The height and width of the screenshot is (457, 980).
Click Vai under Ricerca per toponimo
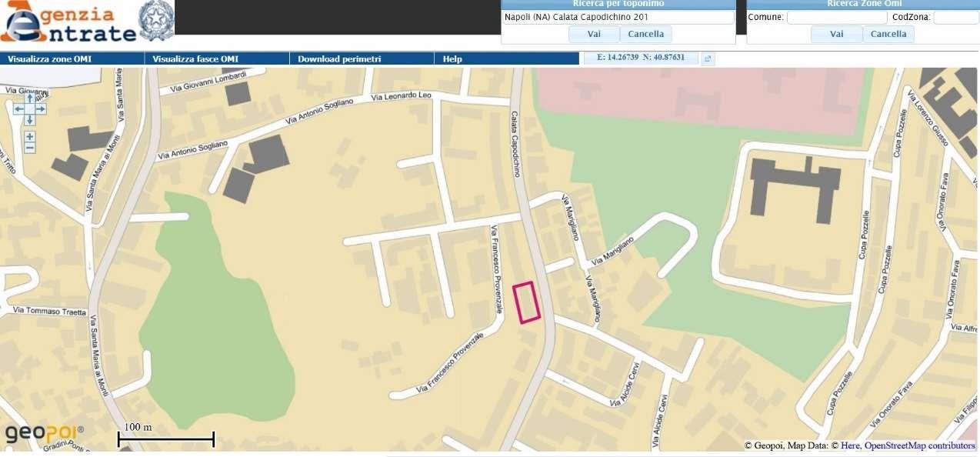pos(594,34)
